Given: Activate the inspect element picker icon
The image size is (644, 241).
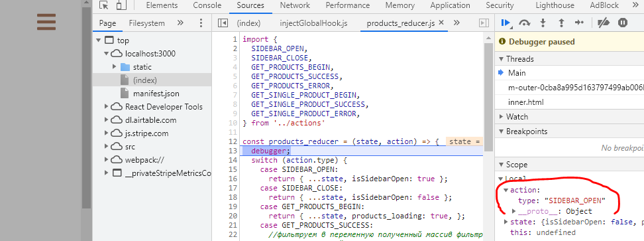Looking at the screenshot, I should [104, 5].
